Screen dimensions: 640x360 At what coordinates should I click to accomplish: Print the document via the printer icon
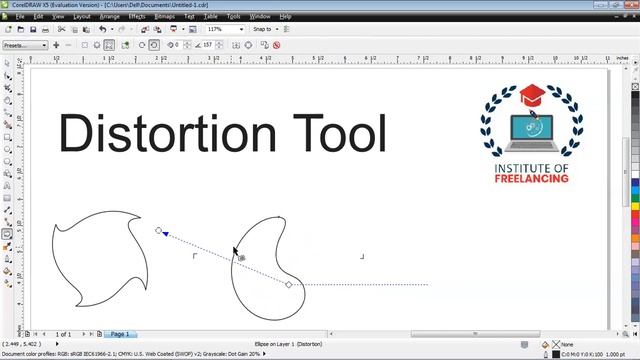coord(45,29)
